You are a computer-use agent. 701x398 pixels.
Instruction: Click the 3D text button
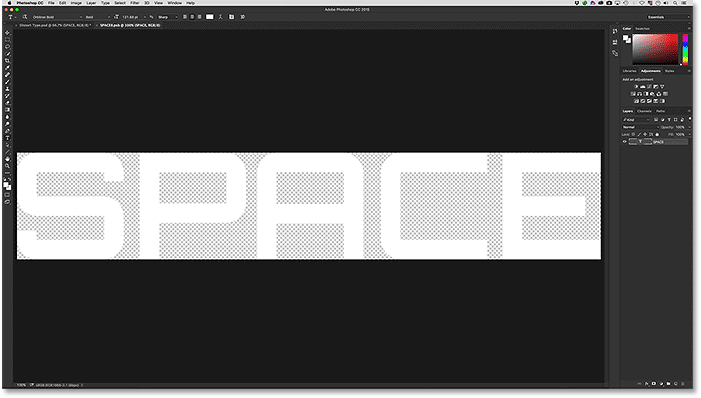point(243,17)
